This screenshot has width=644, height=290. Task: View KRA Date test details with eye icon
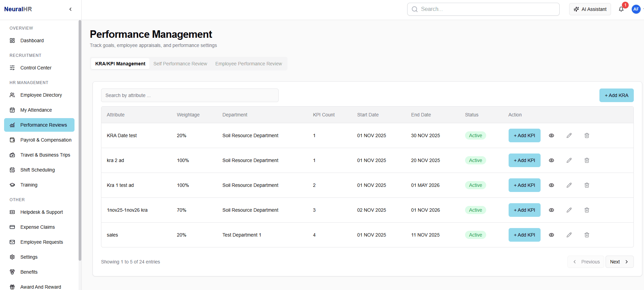[551, 135]
